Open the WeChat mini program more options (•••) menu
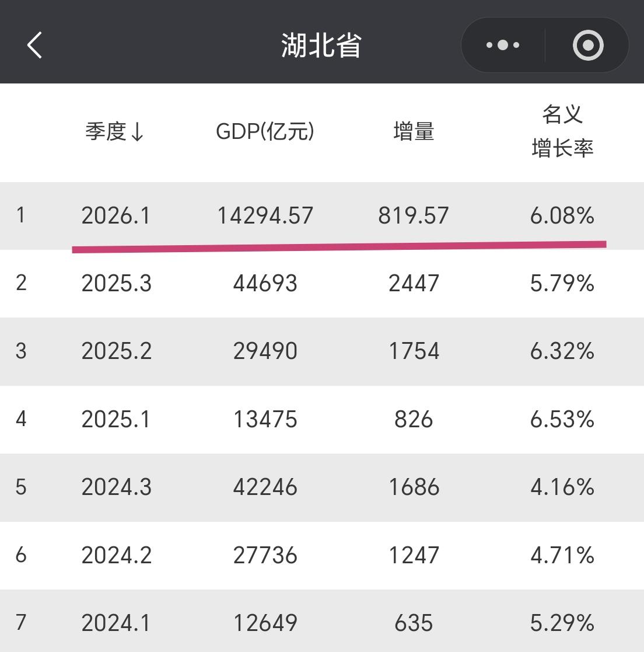 [502, 44]
